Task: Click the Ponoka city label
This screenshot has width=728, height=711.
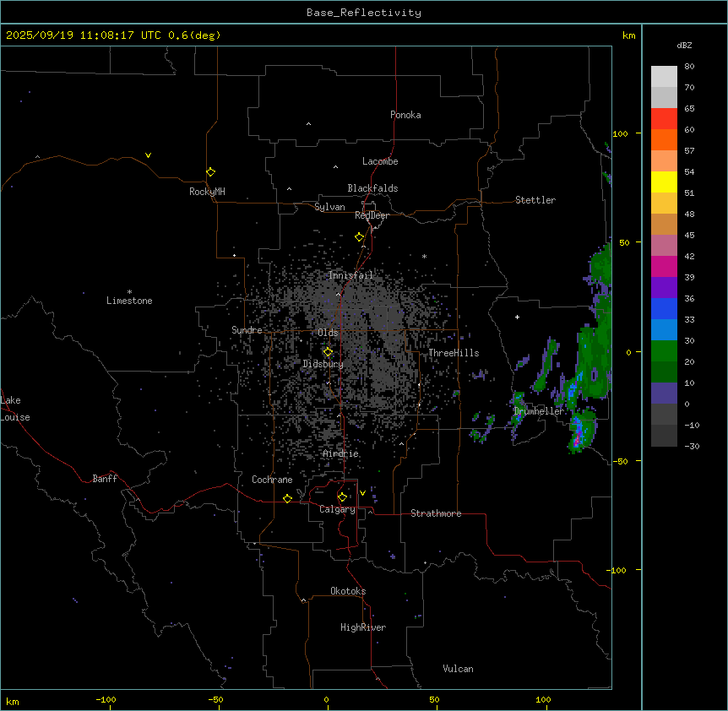Action: [405, 115]
